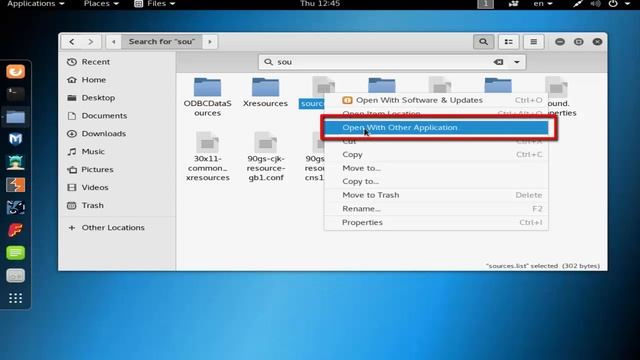Select the Xresources folder
640x360 pixels.
[265, 93]
